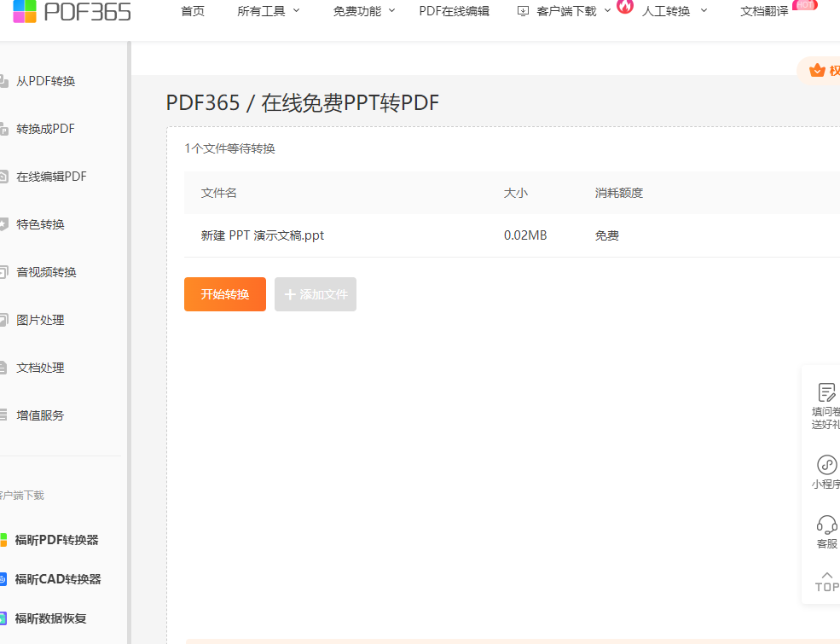840x644 pixels.
Task: Click the file name 新建 PPT 演示文稿.ppt
Action: [263, 235]
